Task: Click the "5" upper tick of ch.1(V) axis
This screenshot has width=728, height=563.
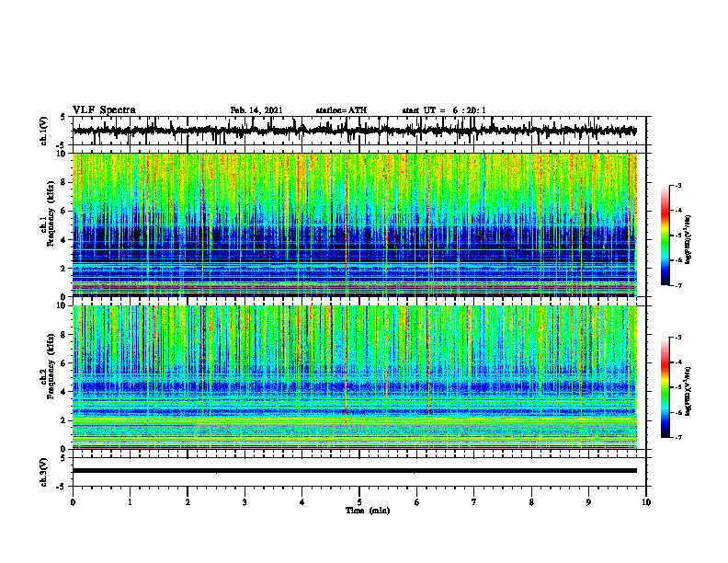Action: pos(63,117)
